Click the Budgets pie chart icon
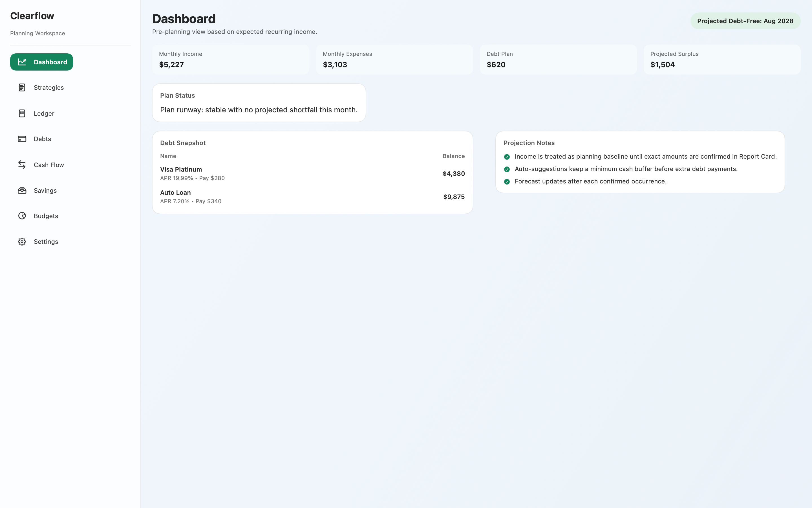This screenshot has height=508, width=812. click(x=22, y=216)
